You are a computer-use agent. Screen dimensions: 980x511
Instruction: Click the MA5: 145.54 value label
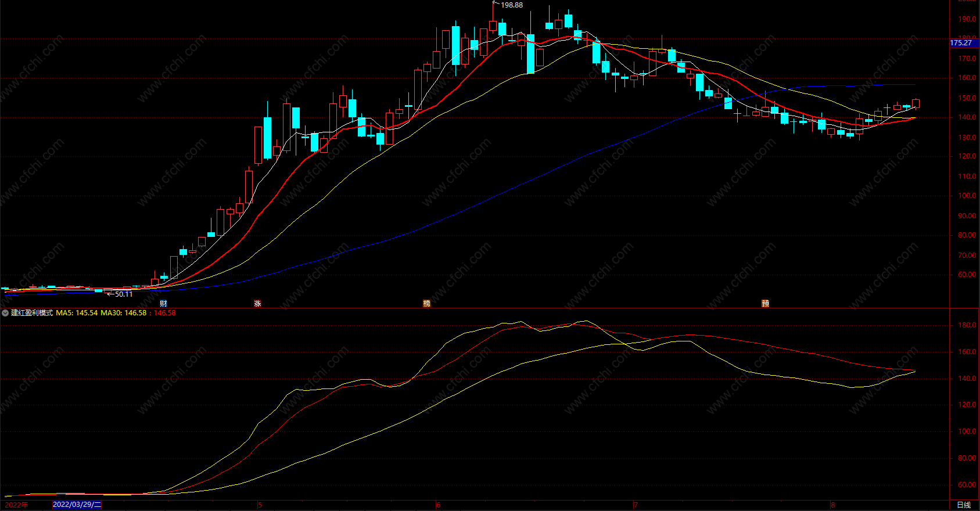(77, 313)
